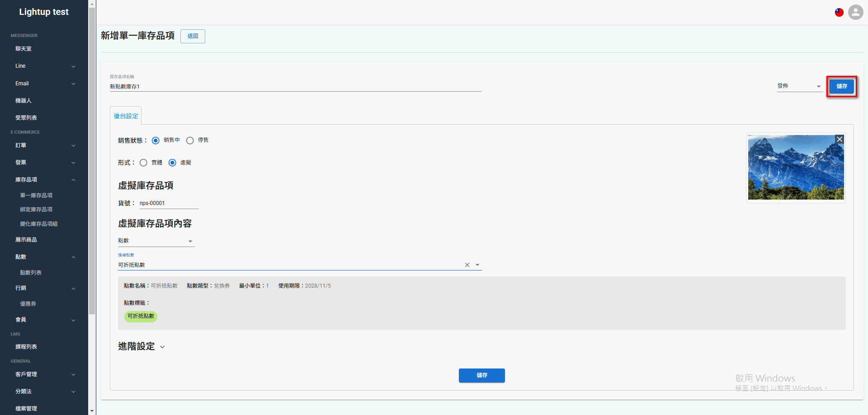Click the 使用期限 2028/11/5 text
Image resolution: width=868 pixels, height=415 pixels.
coord(305,286)
